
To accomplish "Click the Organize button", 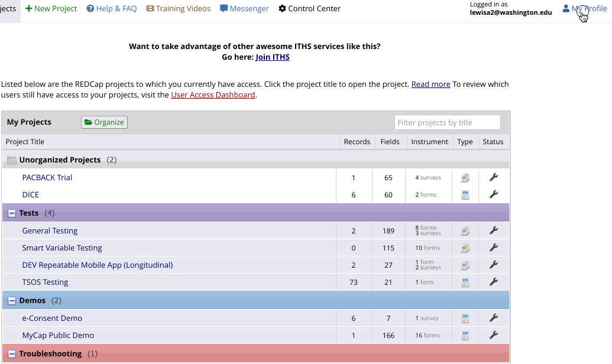I will tap(104, 122).
